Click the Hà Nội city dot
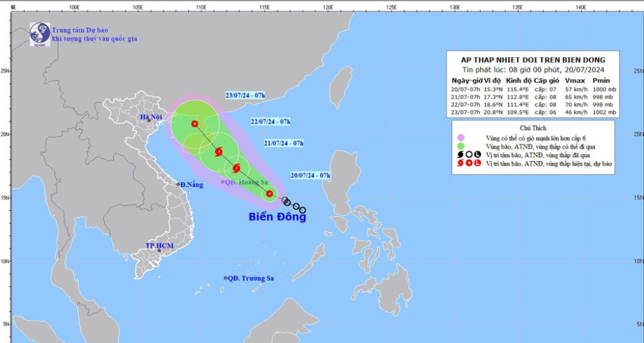 click(148, 120)
